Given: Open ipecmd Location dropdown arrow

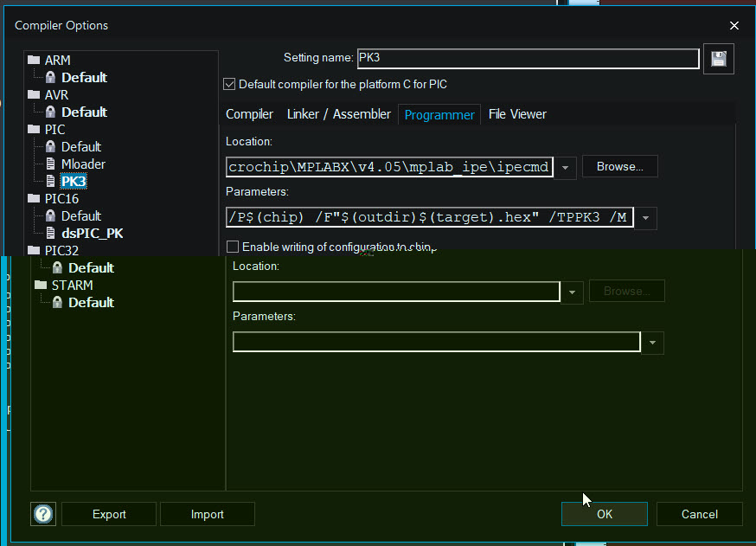Looking at the screenshot, I should click(x=565, y=168).
